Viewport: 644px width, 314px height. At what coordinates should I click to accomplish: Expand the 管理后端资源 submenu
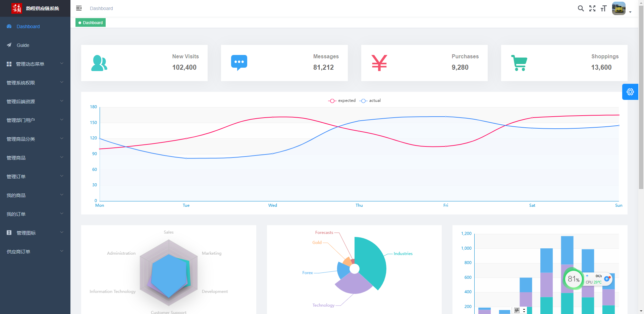(35, 101)
